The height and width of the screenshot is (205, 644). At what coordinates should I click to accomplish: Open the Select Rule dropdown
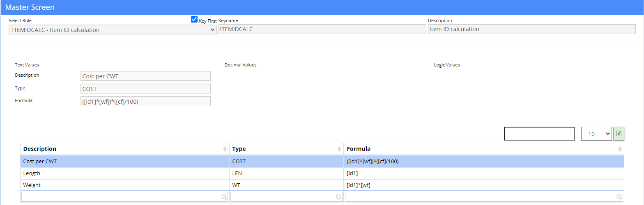coord(112,30)
